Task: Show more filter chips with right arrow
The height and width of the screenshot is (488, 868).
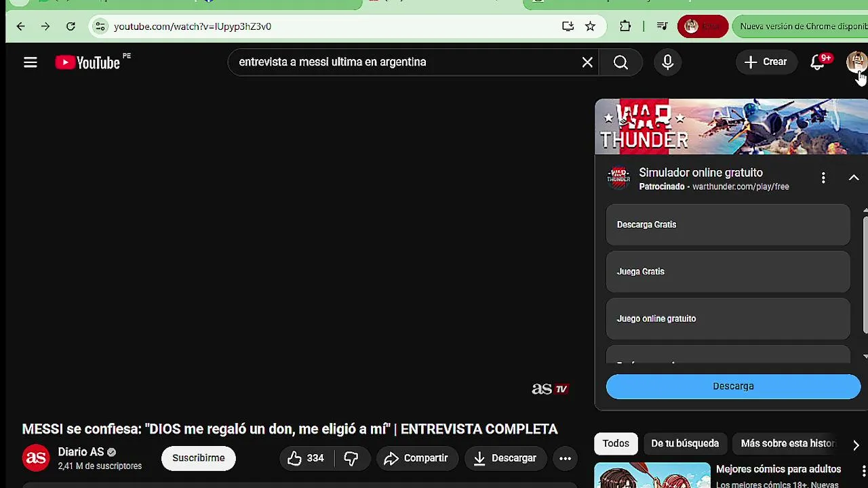Action: pos(856,445)
